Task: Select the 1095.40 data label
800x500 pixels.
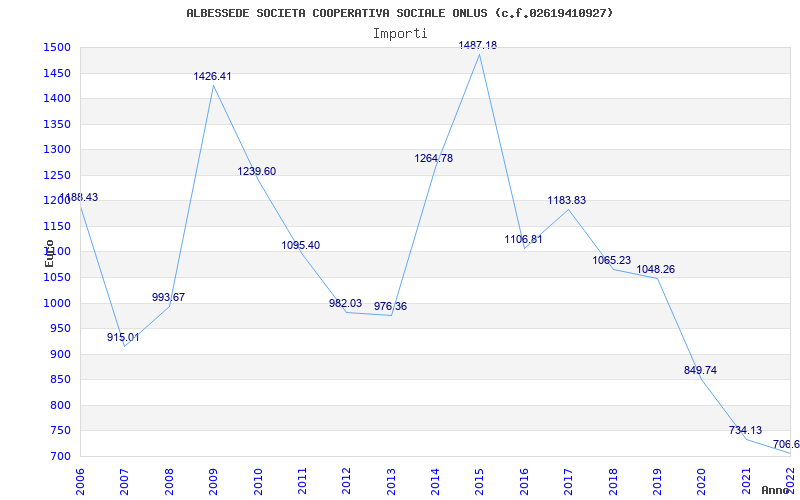Action: click(x=301, y=245)
